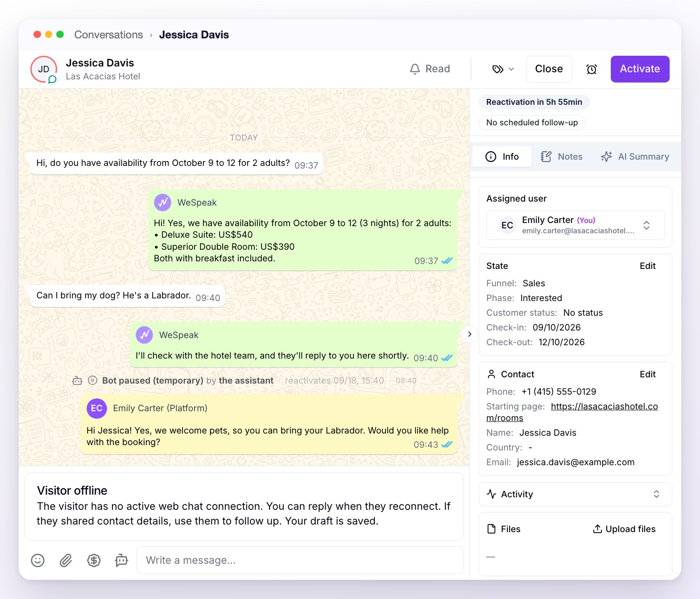This screenshot has width=700, height=599.
Task: Click the EC avatar on Emily's message
Action: click(97, 408)
